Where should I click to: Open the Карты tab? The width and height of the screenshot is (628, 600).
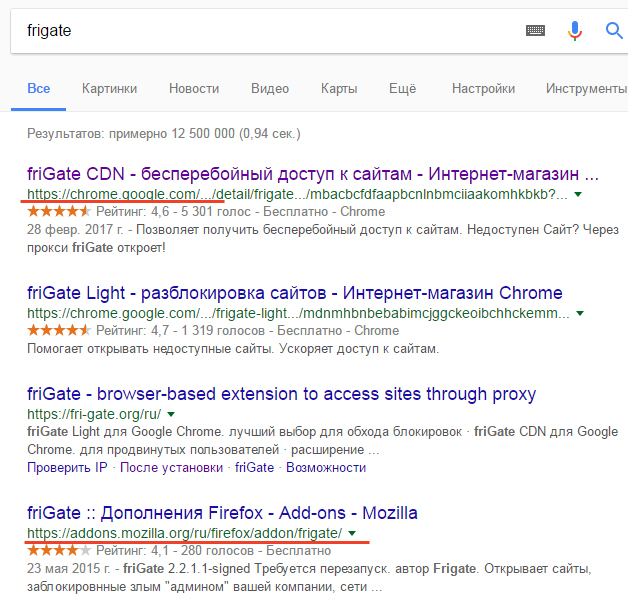point(339,89)
